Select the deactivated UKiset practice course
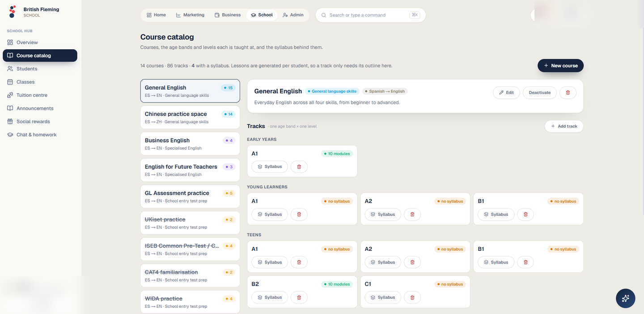644x314 pixels. coord(190,223)
